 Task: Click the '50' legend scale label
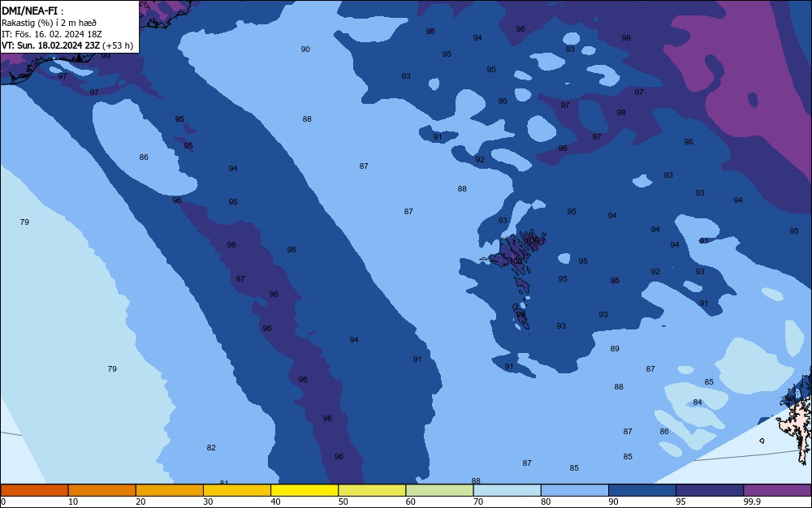pos(343,502)
